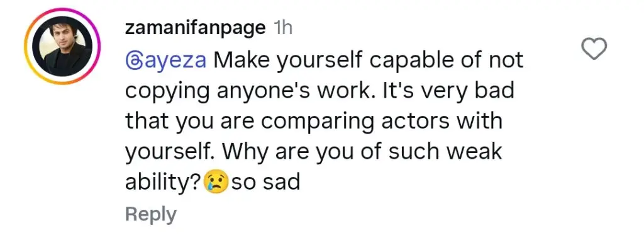Click the word 'ability?' in the comment

point(164,183)
